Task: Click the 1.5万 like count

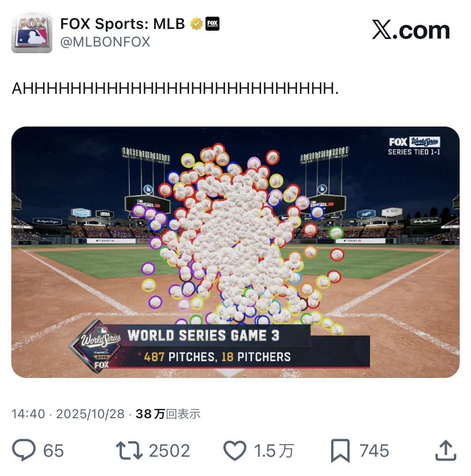Action: coord(274,451)
